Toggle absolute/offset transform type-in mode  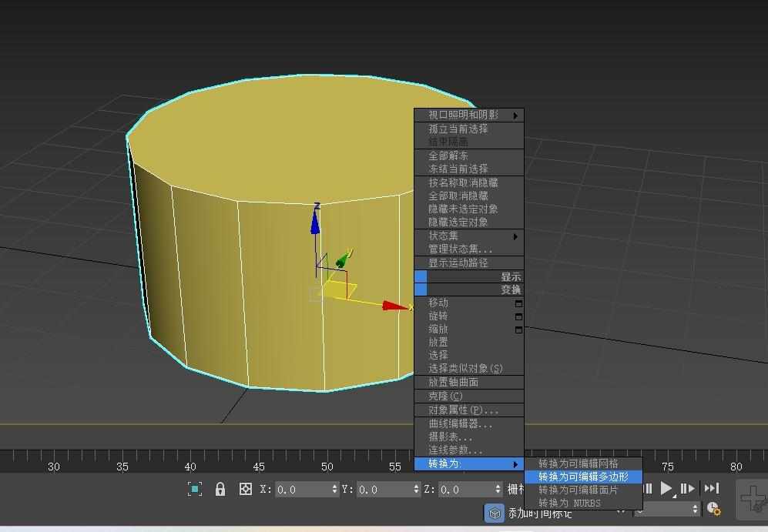click(x=246, y=489)
